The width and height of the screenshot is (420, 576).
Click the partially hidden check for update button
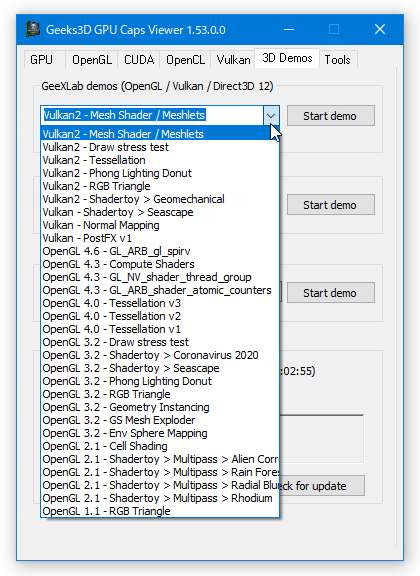[322, 486]
